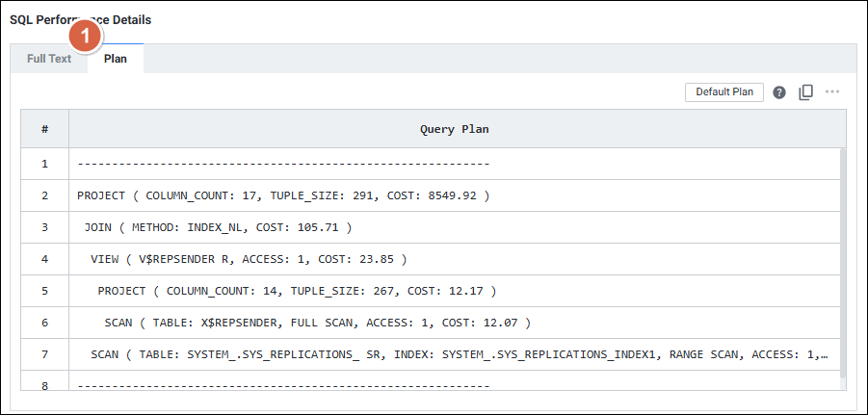Select the PROJECT COLUMN_COUNT 17 plan row
Screen dimensions: 868x415
pyautogui.click(x=283, y=195)
